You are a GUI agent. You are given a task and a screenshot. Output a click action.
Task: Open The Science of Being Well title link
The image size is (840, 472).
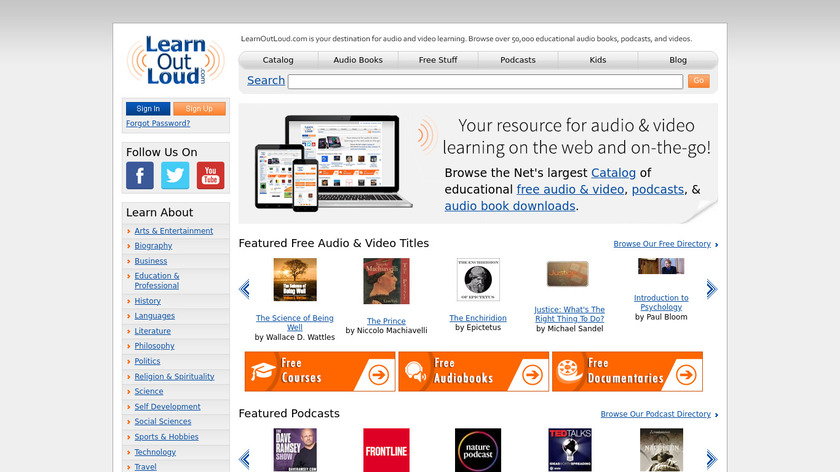pyautogui.click(x=295, y=323)
